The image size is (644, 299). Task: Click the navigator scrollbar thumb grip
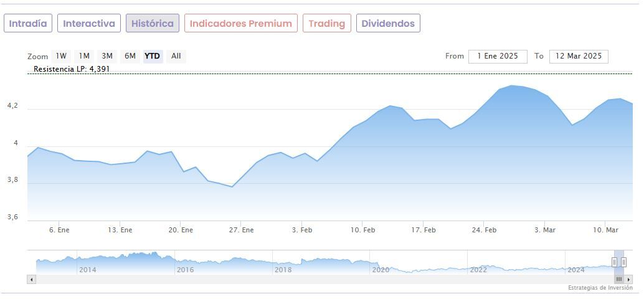click(619, 280)
